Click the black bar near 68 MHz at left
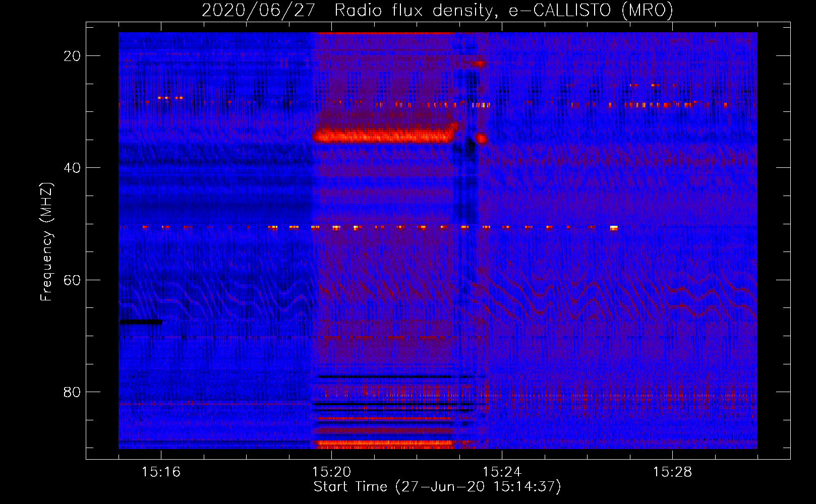 click(x=141, y=322)
